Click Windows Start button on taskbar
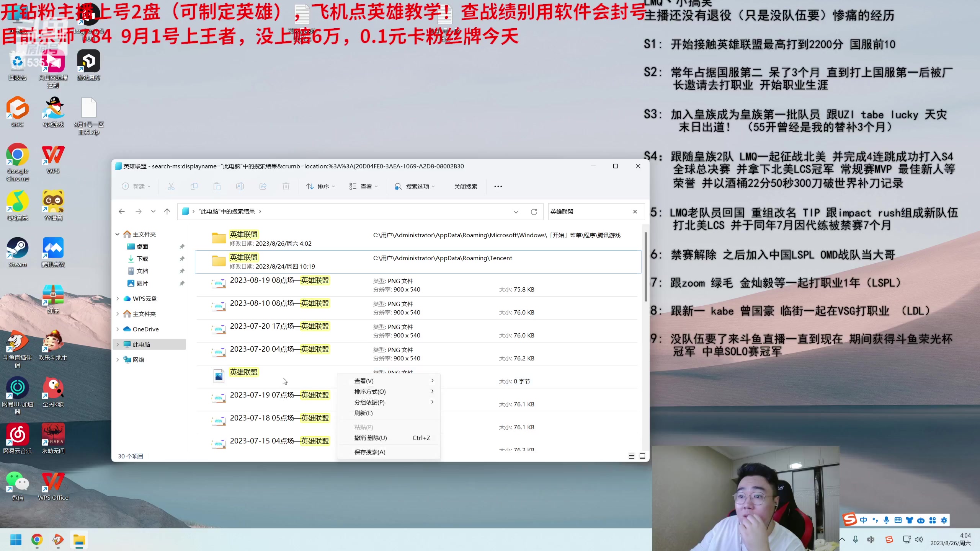The image size is (980, 551). tap(16, 540)
